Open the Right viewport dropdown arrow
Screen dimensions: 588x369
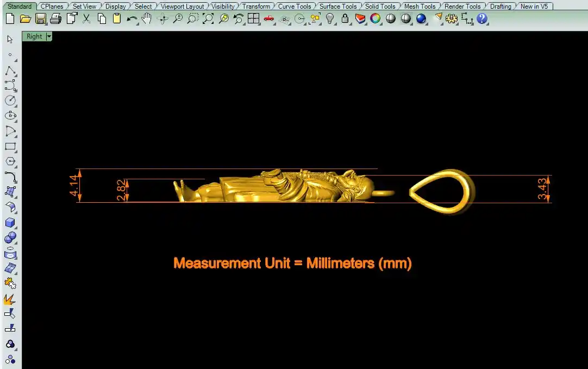(49, 36)
